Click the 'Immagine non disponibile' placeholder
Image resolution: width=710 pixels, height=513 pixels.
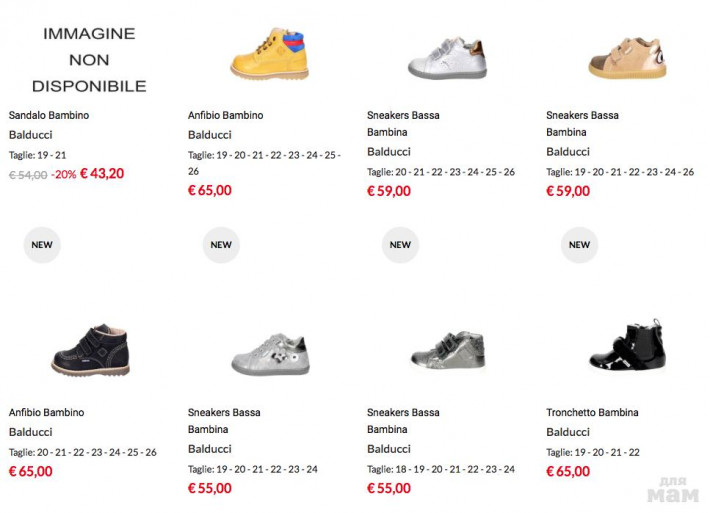(89, 59)
